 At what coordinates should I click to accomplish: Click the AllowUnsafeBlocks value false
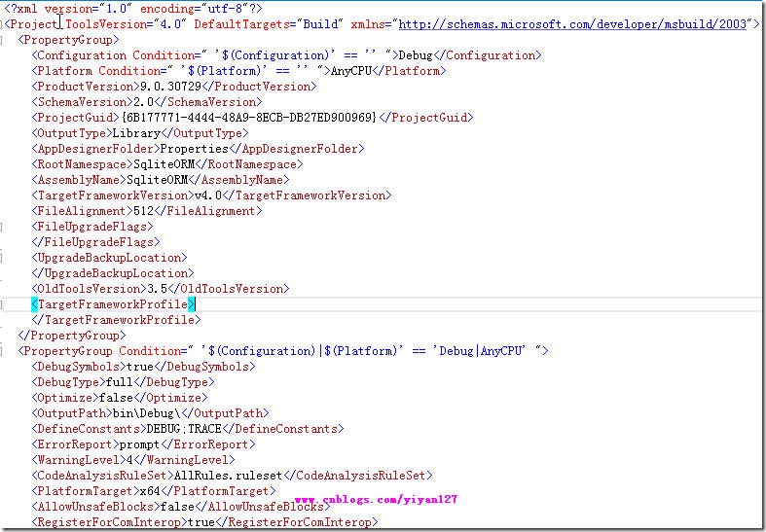[x=177, y=507]
